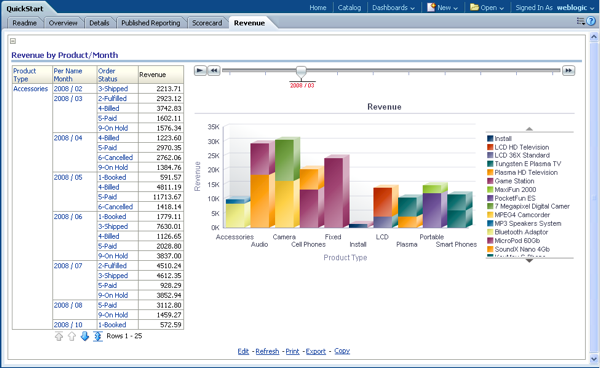Click the 2008 / 10 month link
The height and width of the screenshot is (368, 600).
(x=68, y=325)
